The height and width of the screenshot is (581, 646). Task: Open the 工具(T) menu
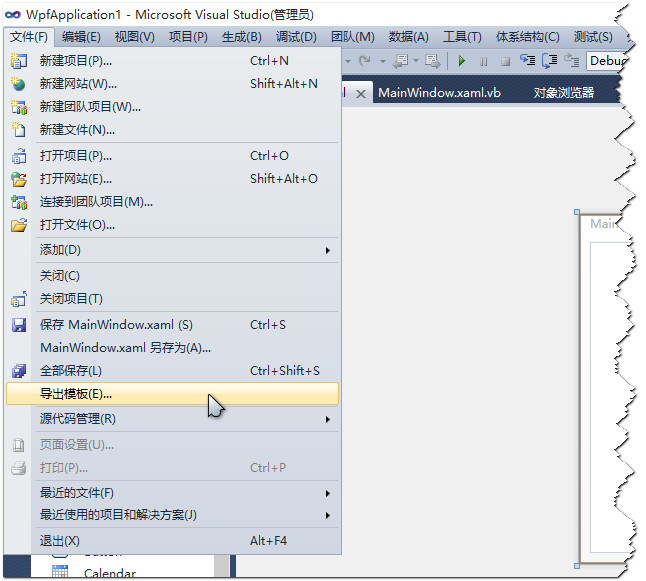[462, 37]
